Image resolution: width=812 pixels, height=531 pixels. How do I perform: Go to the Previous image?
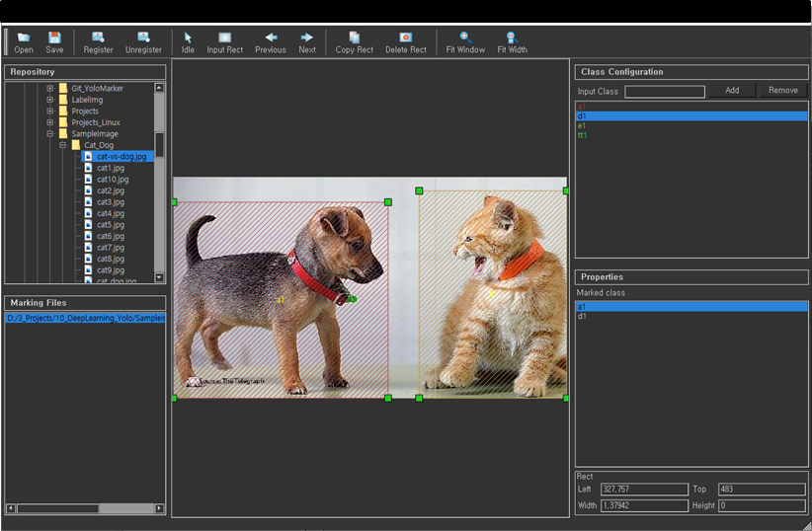pos(271,42)
